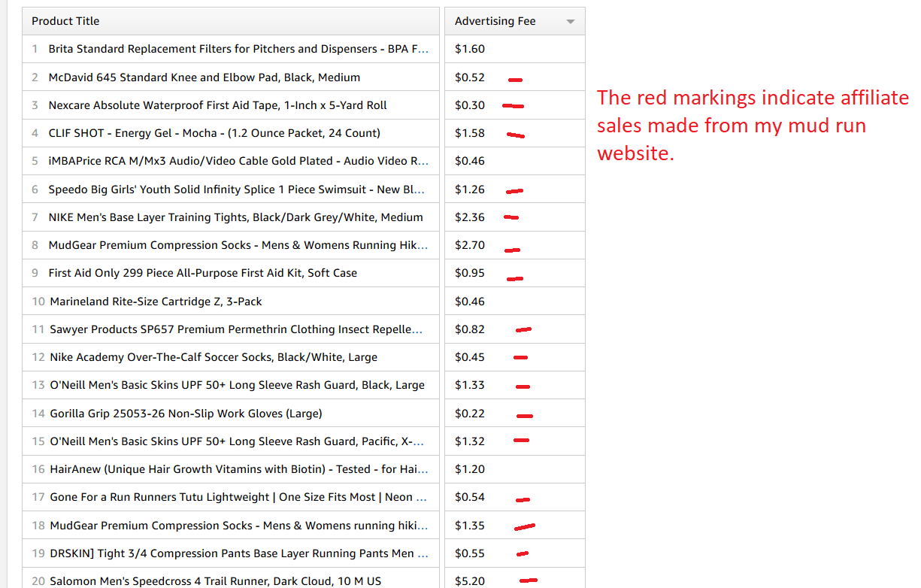Click the $0.95 fee for First Aid Kit
921x588 pixels.
click(x=470, y=273)
